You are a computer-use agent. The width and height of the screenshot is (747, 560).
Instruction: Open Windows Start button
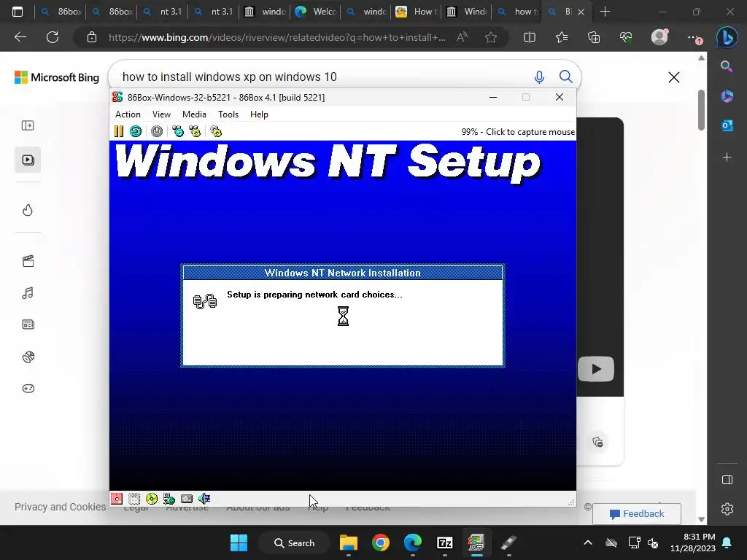pos(239,542)
